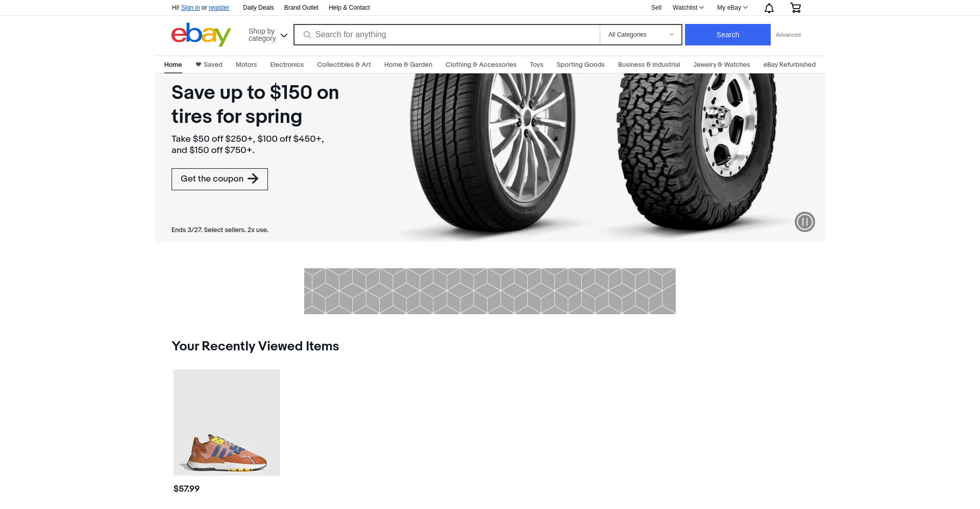Image resolution: width=980 pixels, height=509 pixels.
Task: Open Saved items with heart icon
Action: [x=209, y=65]
